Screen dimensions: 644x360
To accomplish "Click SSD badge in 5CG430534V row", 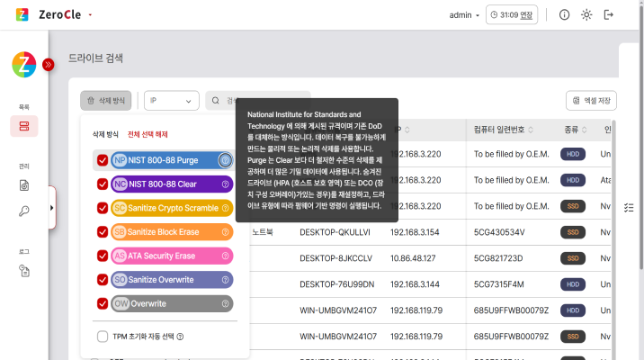I will (573, 232).
